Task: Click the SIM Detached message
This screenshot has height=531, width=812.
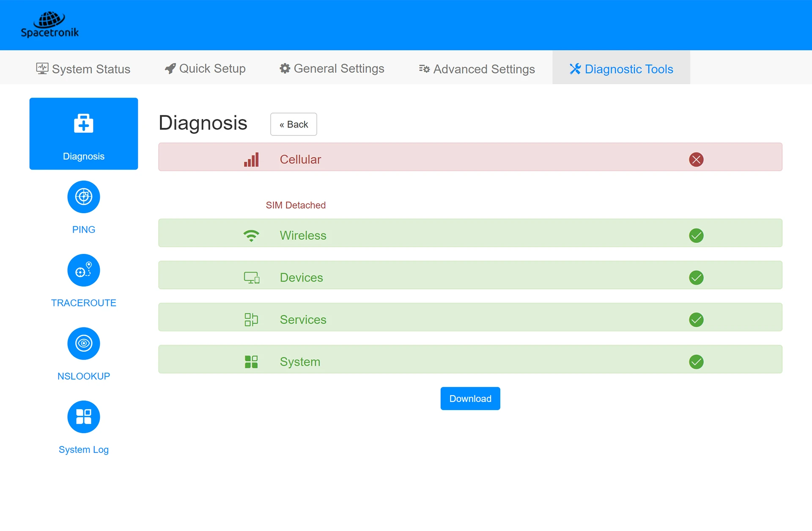Action: point(296,205)
